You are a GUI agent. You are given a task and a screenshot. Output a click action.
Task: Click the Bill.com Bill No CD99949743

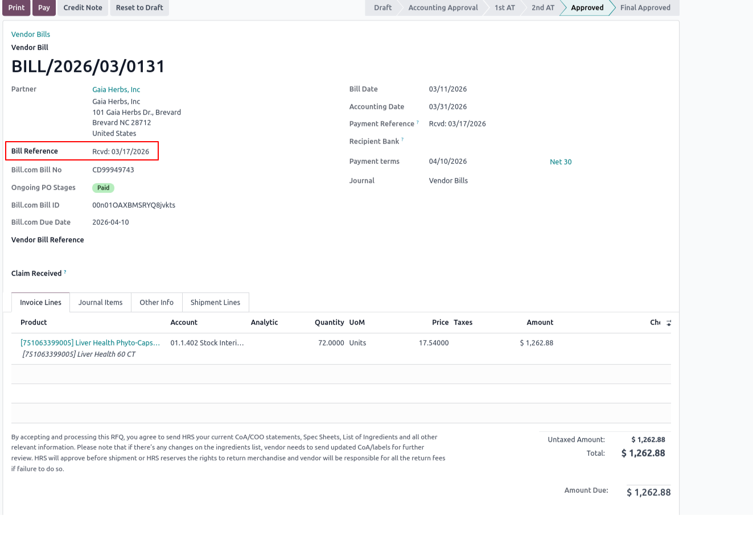[x=113, y=170]
